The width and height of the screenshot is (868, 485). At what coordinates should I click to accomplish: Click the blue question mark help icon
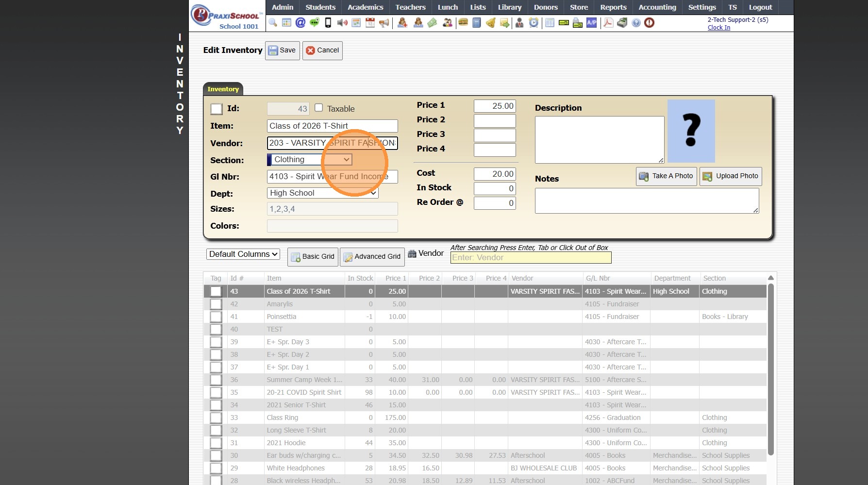pyautogui.click(x=636, y=23)
